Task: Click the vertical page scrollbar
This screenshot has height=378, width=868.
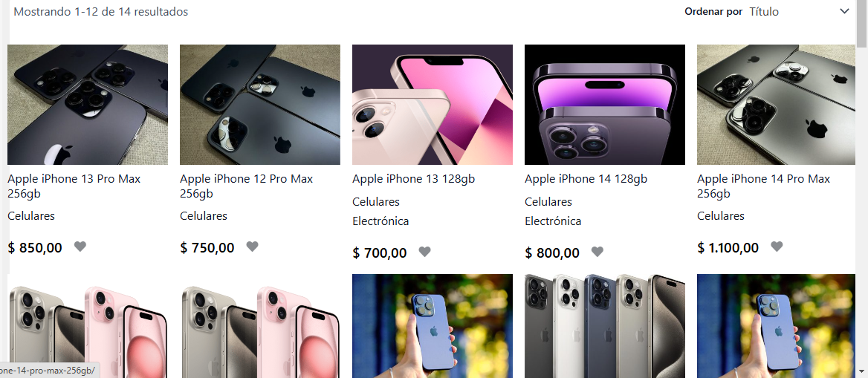Action: (x=862, y=189)
